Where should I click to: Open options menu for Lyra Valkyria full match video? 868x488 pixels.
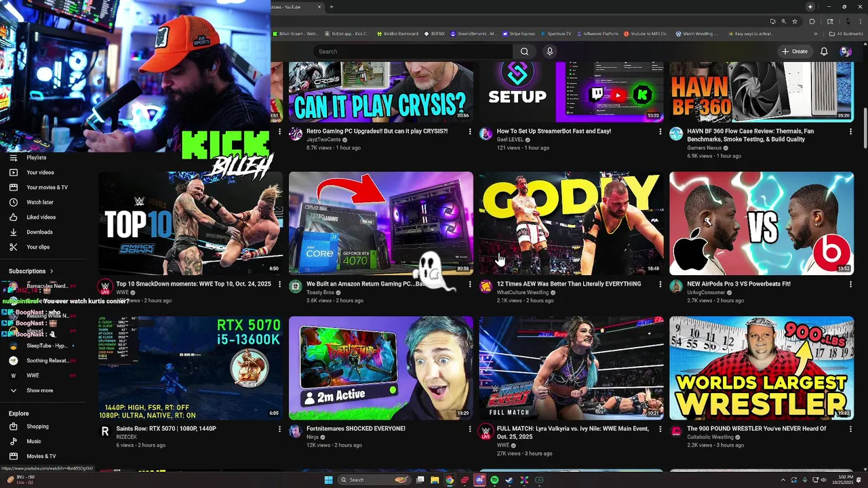click(x=660, y=429)
